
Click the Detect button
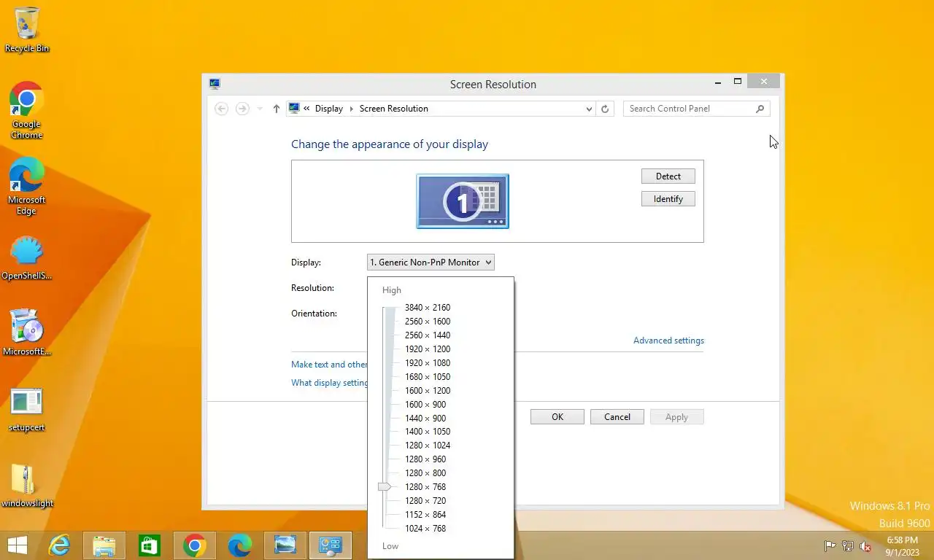(x=668, y=176)
